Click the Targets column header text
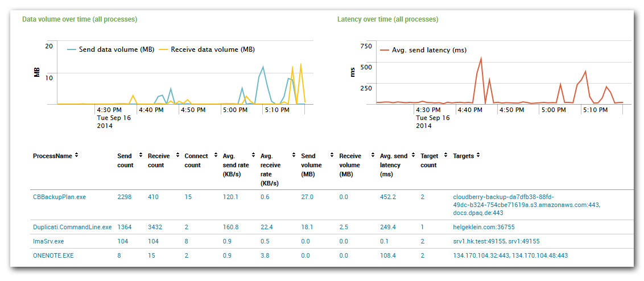 point(463,156)
